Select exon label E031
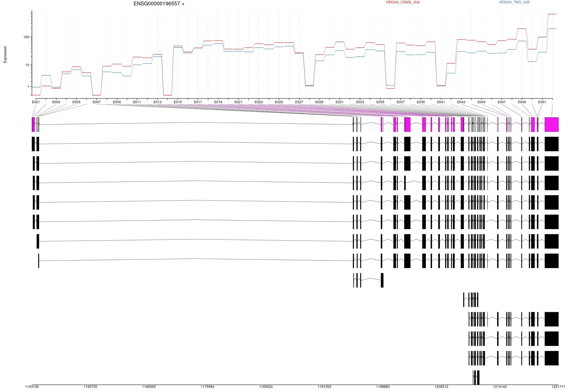 pos(340,102)
